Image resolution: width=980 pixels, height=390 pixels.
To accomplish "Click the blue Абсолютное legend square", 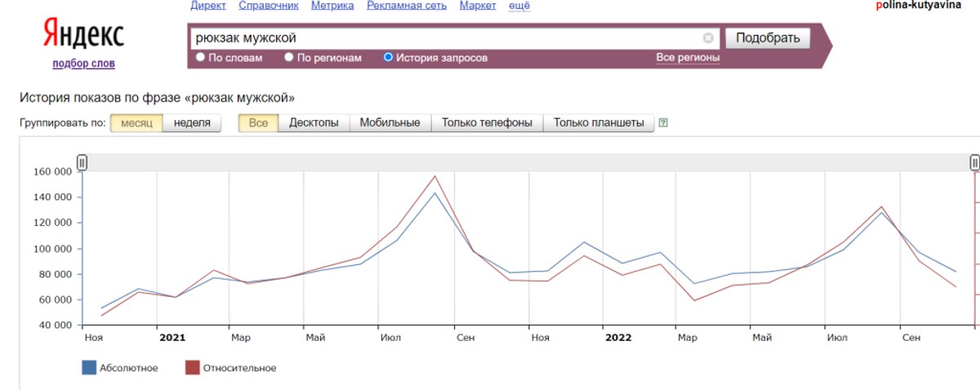I will click(x=89, y=368).
